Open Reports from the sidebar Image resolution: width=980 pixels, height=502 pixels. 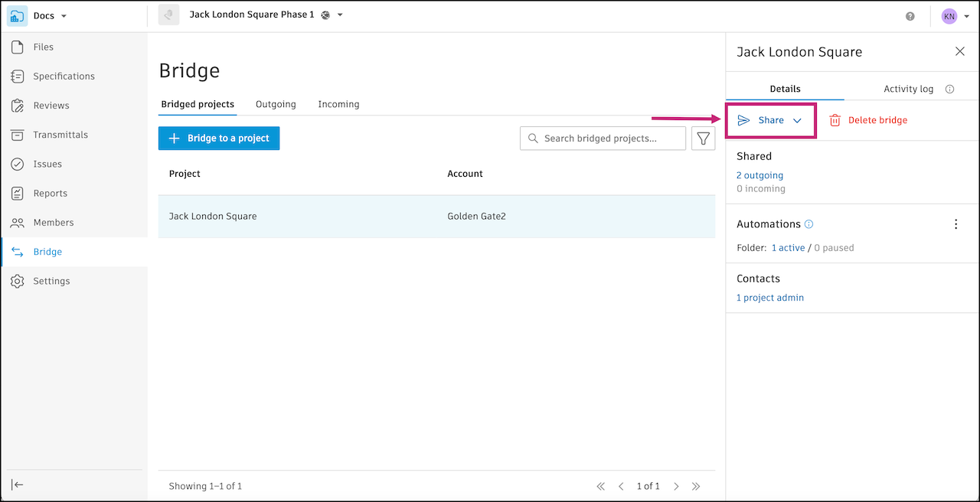(x=49, y=193)
